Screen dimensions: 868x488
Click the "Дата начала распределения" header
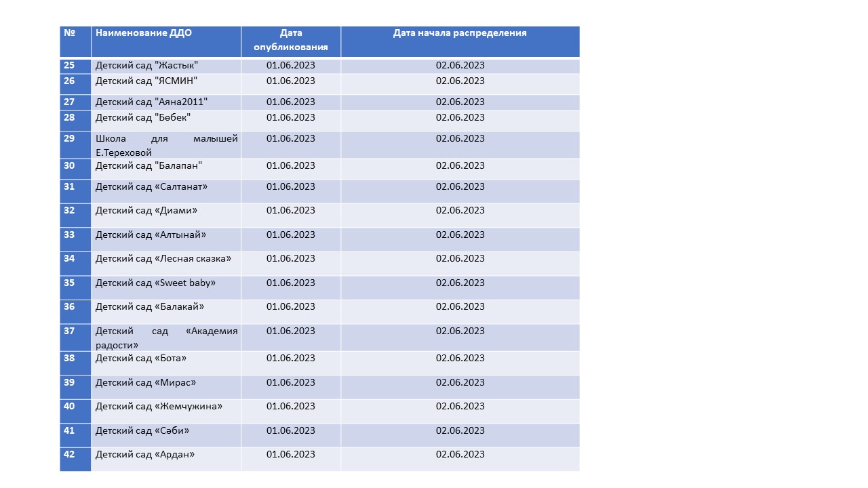tap(460, 33)
